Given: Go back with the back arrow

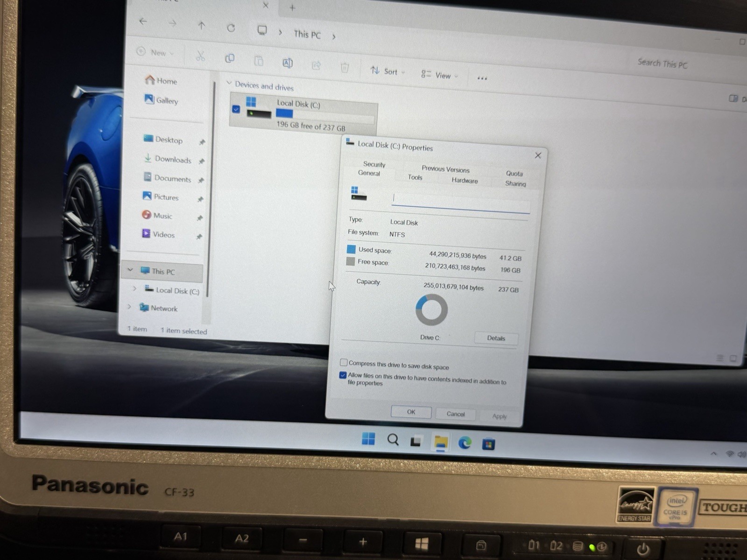Looking at the screenshot, I should pos(143,21).
